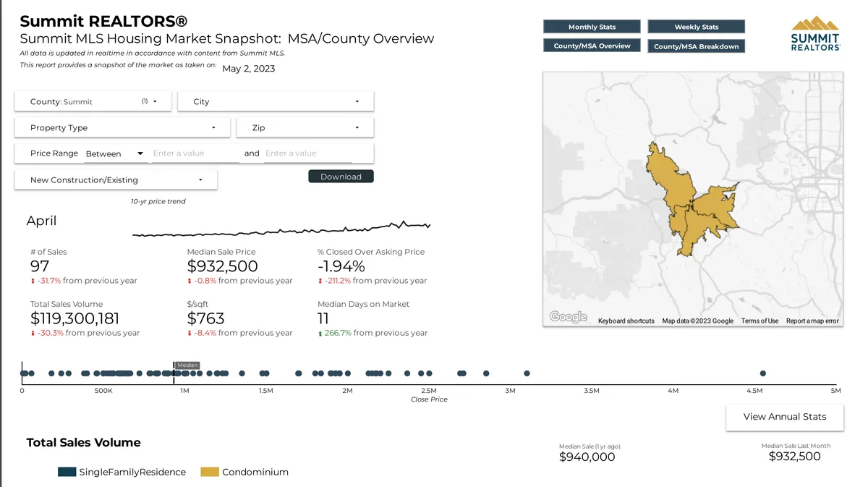Click the $119,300,181 total sales value
This screenshot has width=868, height=487.
tap(75, 318)
